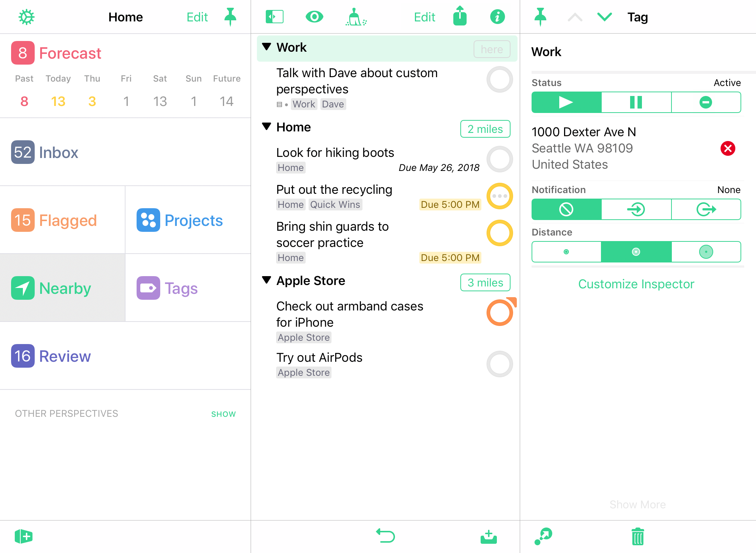Click the new item add icon

(x=24, y=535)
